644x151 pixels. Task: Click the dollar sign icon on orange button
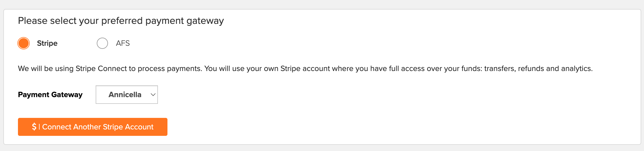[34, 127]
